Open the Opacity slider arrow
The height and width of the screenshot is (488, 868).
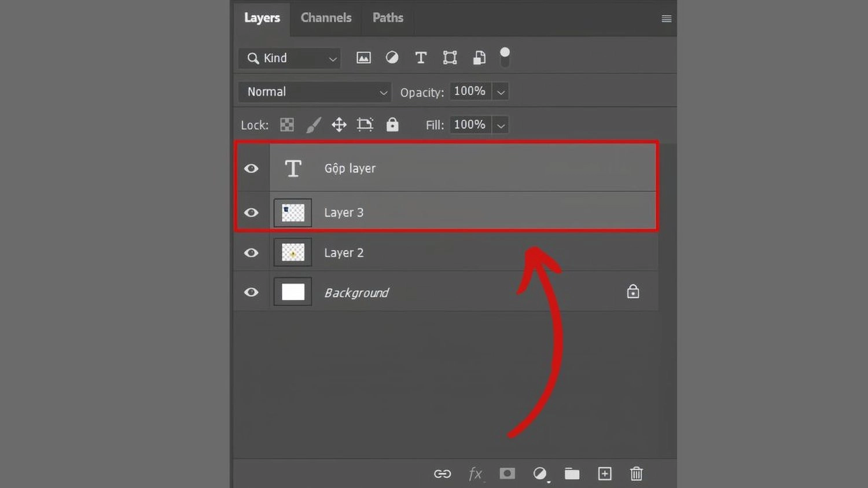click(501, 92)
